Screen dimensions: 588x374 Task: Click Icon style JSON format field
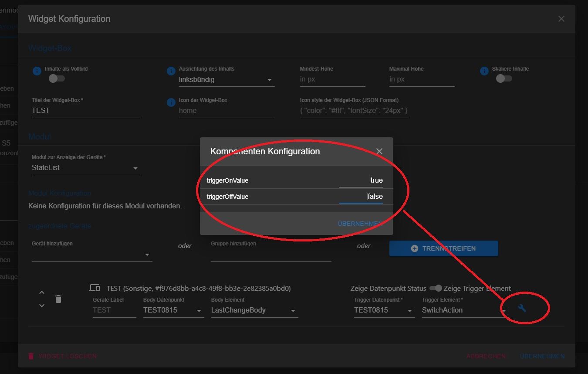[354, 111]
